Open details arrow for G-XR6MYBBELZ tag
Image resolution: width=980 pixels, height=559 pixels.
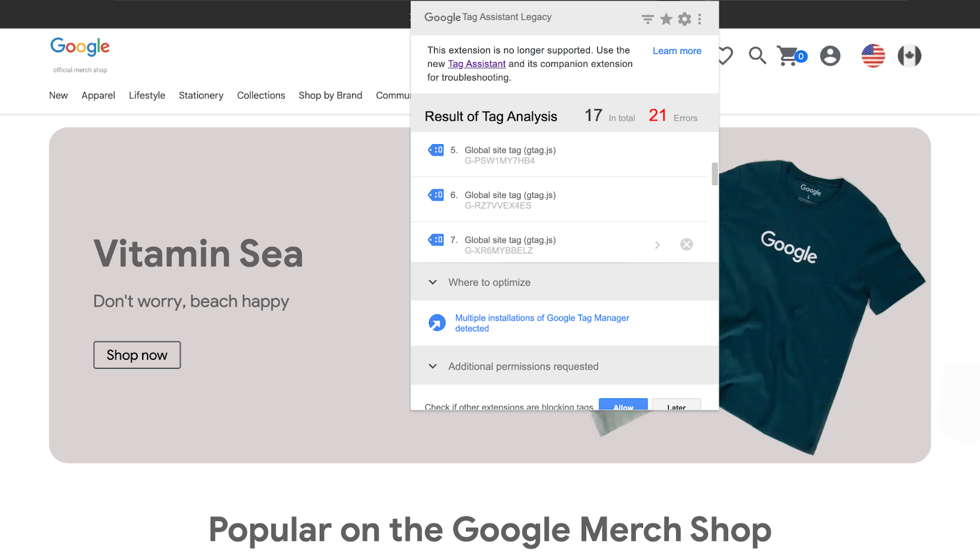point(657,245)
